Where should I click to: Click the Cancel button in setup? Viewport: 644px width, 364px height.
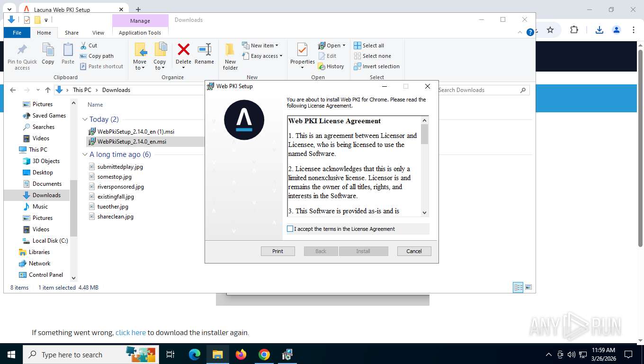(414, 251)
